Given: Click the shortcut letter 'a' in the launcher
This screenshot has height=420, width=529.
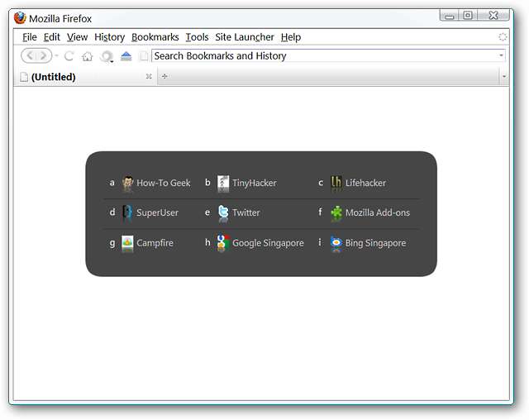Looking at the screenshot, I should [x=112, y=183].
